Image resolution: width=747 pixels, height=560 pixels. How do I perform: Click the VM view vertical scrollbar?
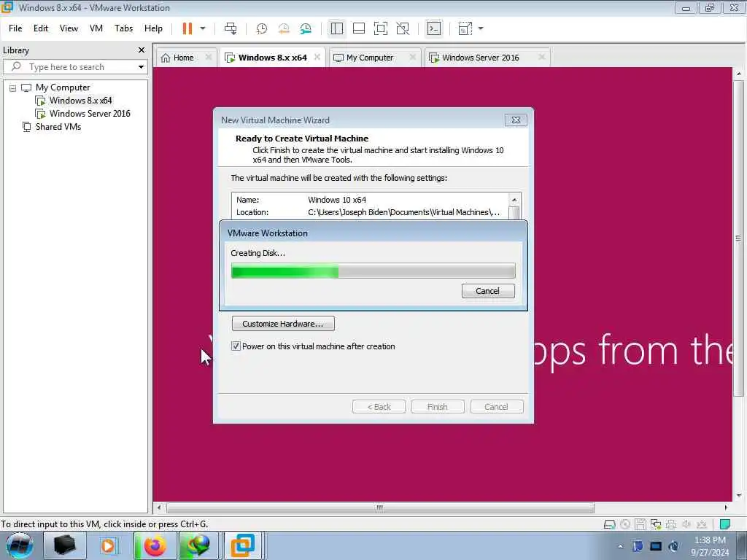pyautogui.click(x=738, y=238)
